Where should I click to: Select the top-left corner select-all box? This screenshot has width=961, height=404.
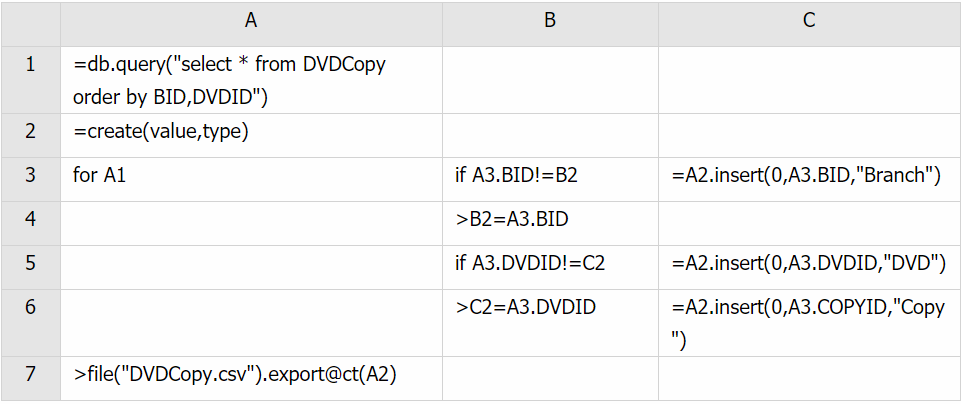pos(30,23)
